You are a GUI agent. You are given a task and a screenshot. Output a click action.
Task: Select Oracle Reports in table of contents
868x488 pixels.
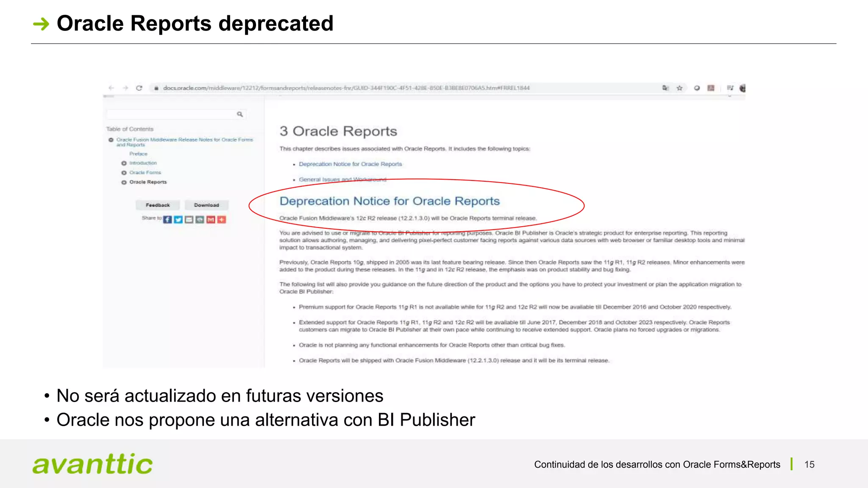[148, 182]
